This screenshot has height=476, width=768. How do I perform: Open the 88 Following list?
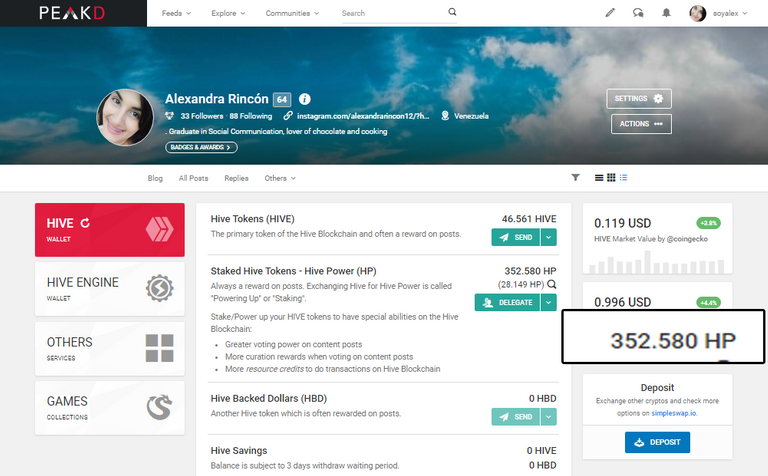tap(250, 116)
